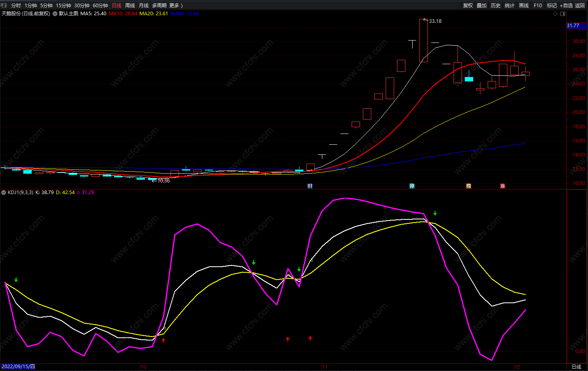Click the diamond icon above the price axis
This screenshot has width=588, height=371.
pyautogui.click(x=555, y=14)
